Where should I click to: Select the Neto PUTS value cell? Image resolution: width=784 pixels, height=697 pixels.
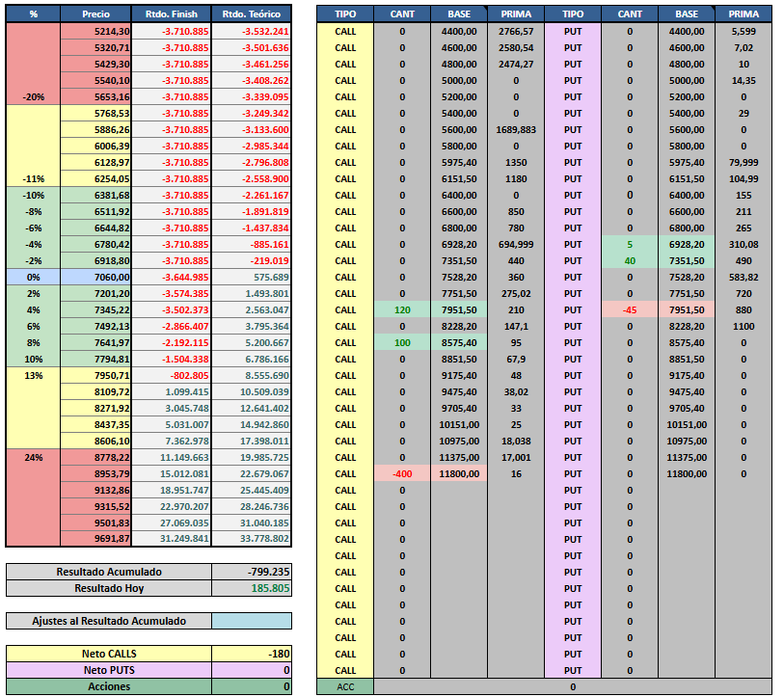252,670
